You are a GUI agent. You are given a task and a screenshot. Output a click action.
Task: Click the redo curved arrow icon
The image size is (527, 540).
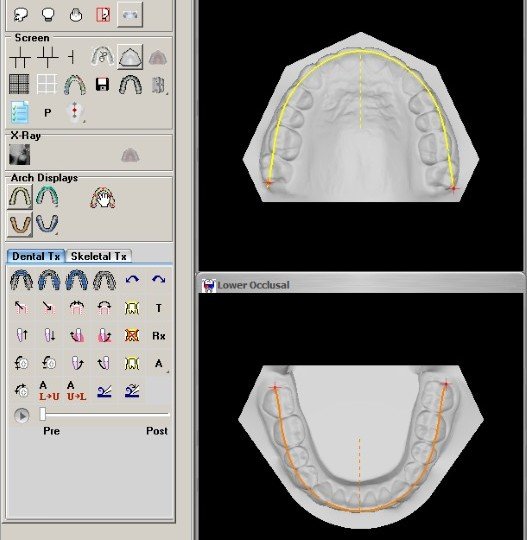pyautogui.click(x=158, y=279)
